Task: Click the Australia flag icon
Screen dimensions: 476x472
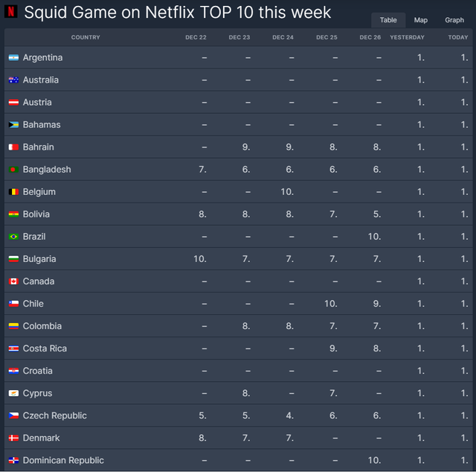Action: click(x=13, y=80)
